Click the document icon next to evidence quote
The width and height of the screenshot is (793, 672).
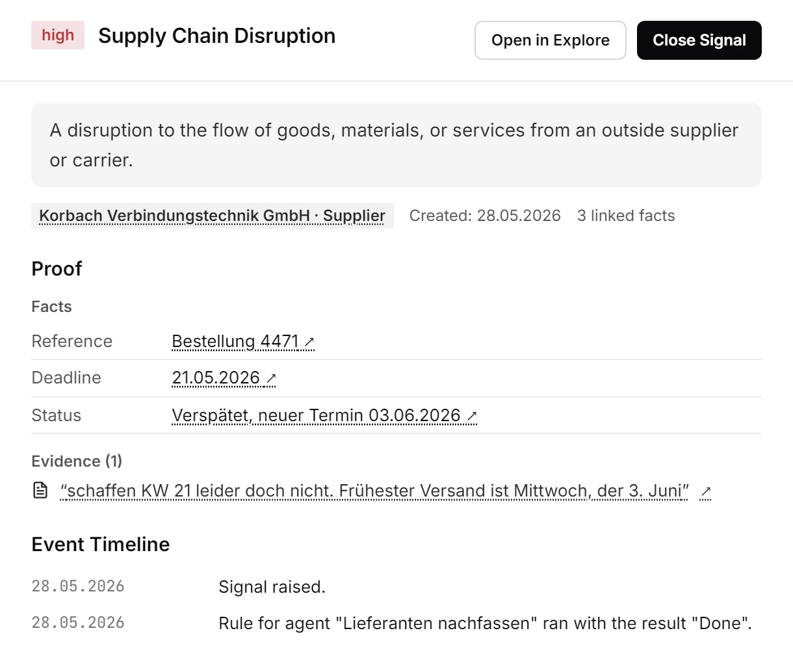(x=40, y=490)
